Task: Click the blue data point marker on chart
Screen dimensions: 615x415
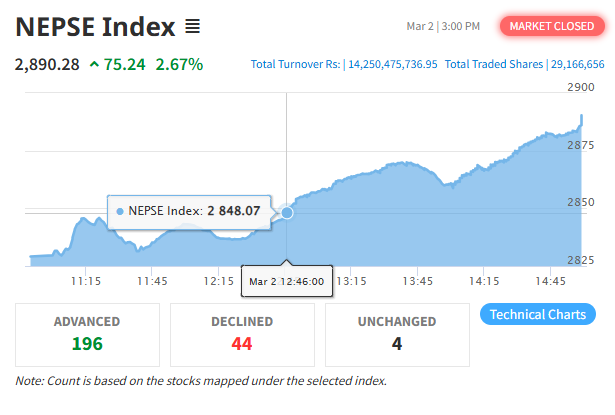Action: (x=287, y=213)
